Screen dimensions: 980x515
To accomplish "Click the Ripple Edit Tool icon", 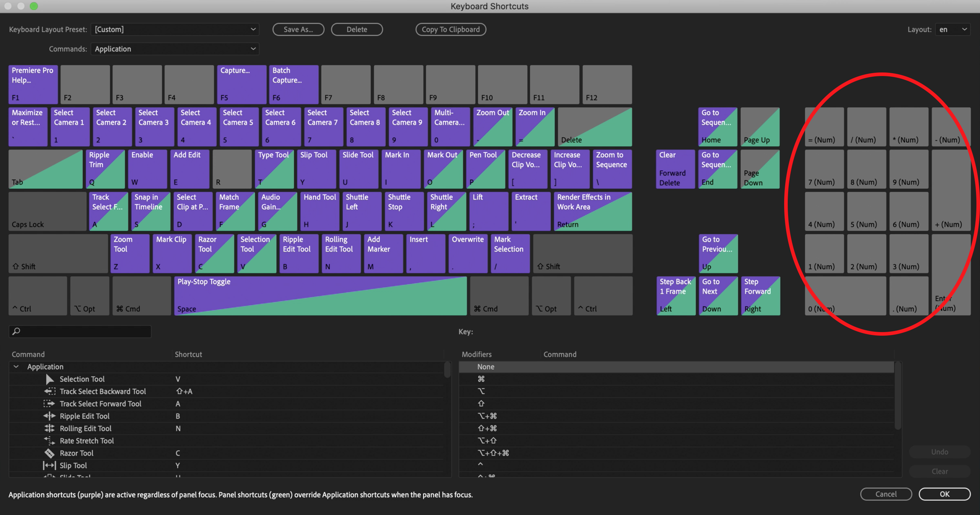I will point(50,416).
